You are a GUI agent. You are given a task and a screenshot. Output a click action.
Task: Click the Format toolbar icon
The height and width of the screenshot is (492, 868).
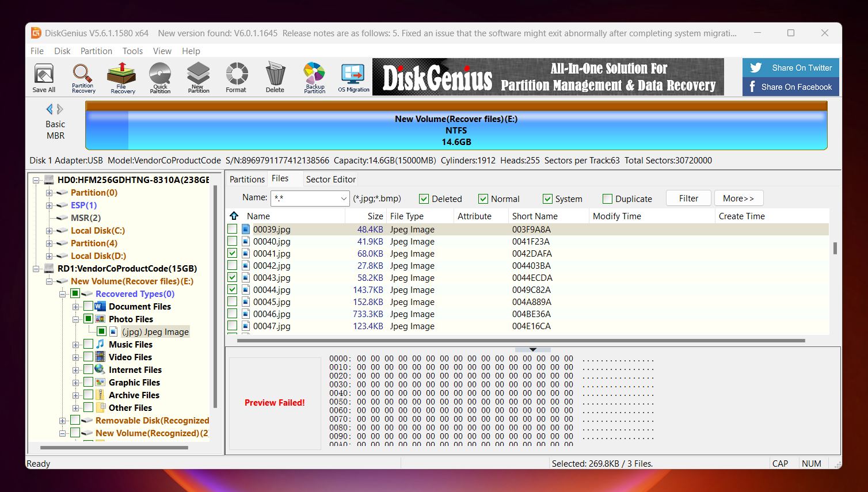point(236,78)
